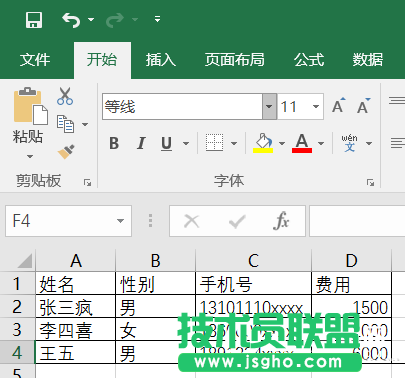405x378 pixels.
Task: Select column A header
Action: coord(76,261)
